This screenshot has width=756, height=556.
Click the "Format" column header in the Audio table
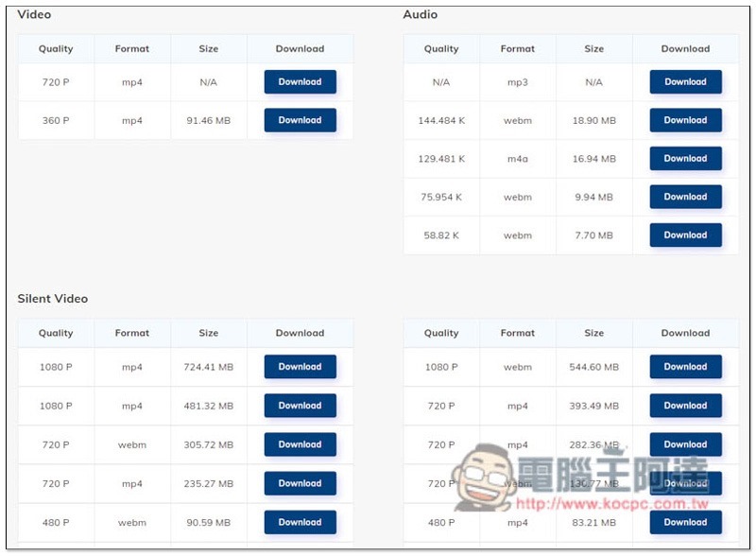tap(518, 49)
